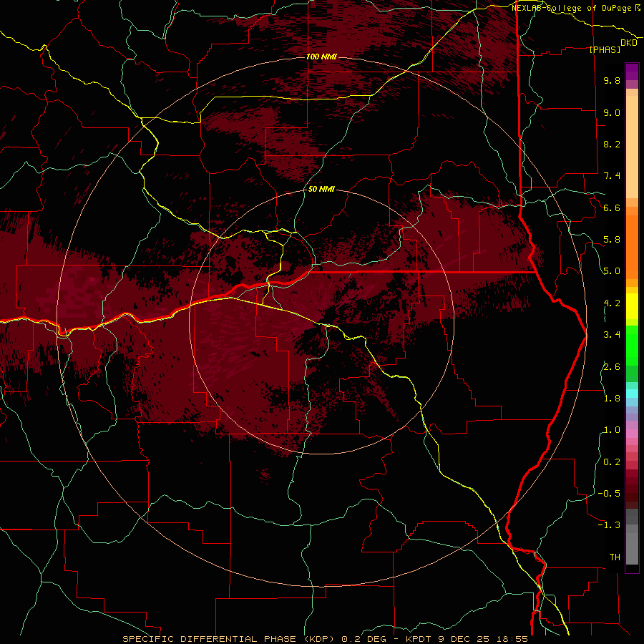The height and width of the screenshot is (644, 644).
Task: Click the 6.6 value on the color scale
Action: [612, 208]
